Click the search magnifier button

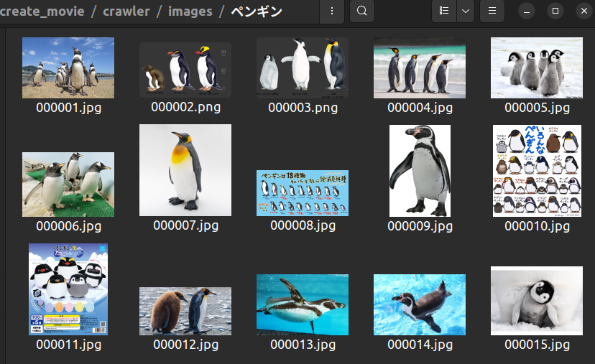tap(362, 11)
